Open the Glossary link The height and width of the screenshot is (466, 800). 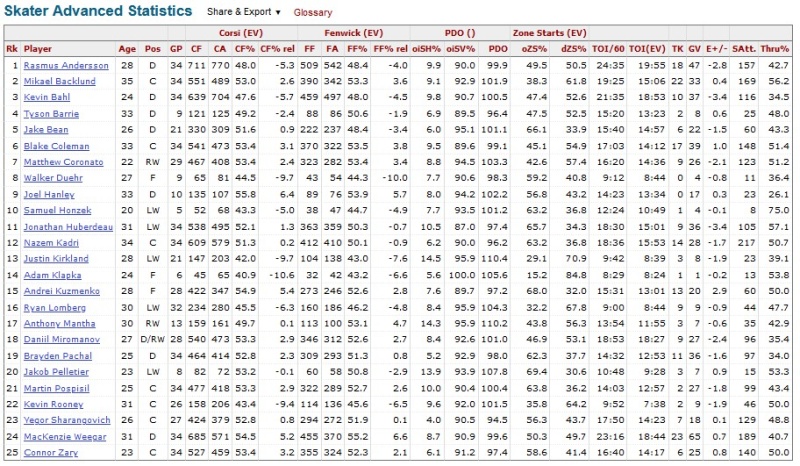point(312,12)
